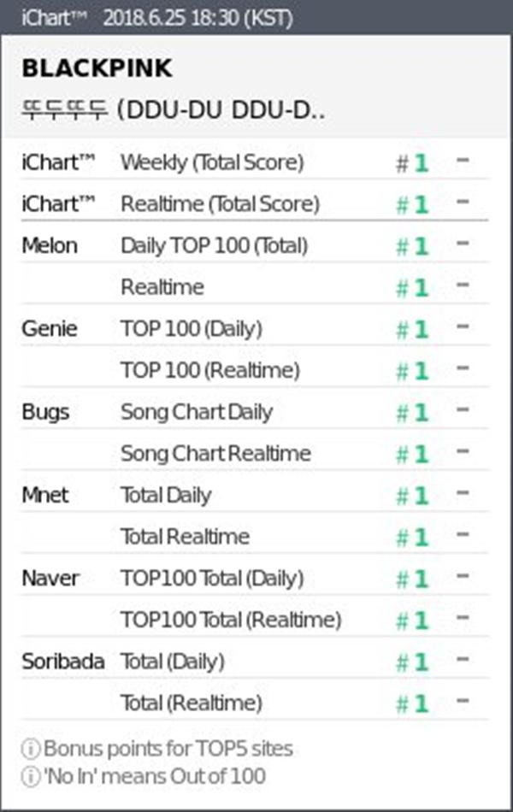This screenshot has width=513, height=812.
Task: Open Naver TOP100 Total (Daily) chart
Action: [x=212, y=579]
